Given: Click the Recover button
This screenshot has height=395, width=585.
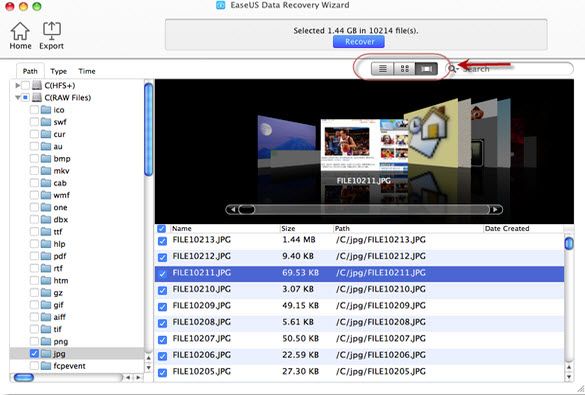Looking at the screenshot, I should [x=359, y=42].
